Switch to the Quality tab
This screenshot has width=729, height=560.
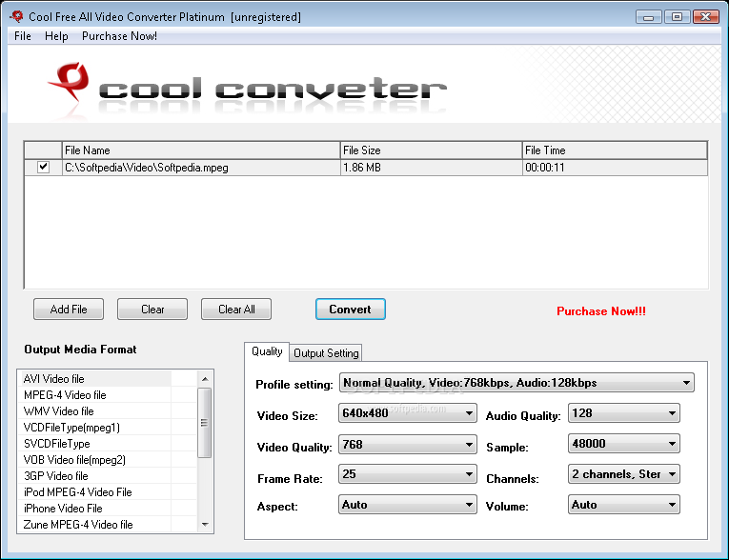tap(267, 351)
